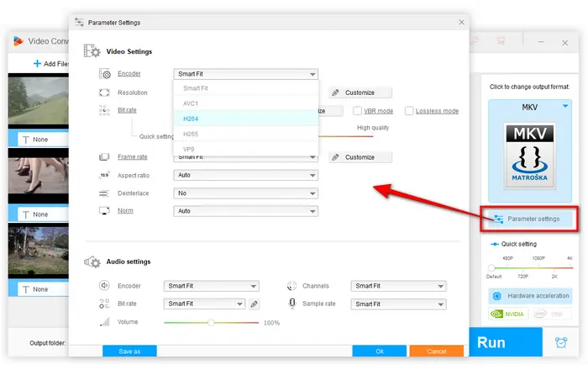This screenshot has height=370, width=588.
Task: Toggle Hardware acceleration
Action: tap(530, 296)
